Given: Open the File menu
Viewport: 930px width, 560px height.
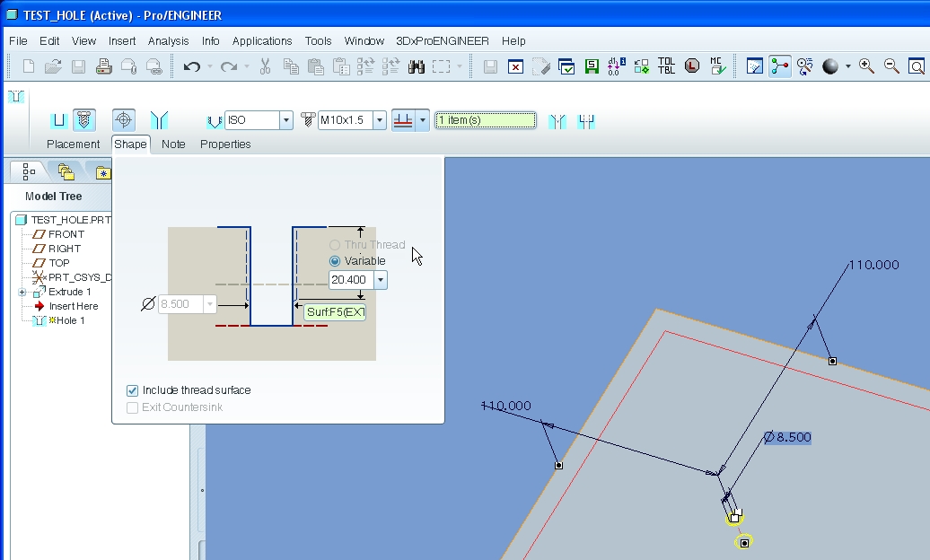Looking at the screenshot, I should point(18,41).
